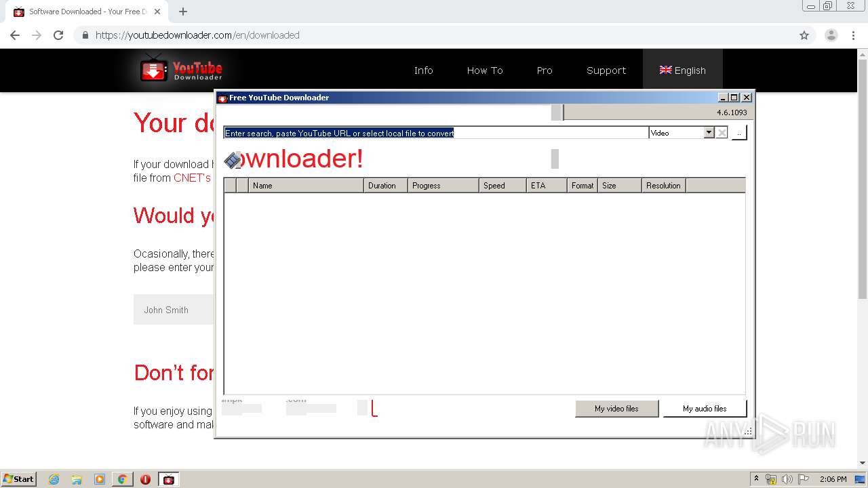Open Windows Media Player from taskbar

(x=100, y=479)
